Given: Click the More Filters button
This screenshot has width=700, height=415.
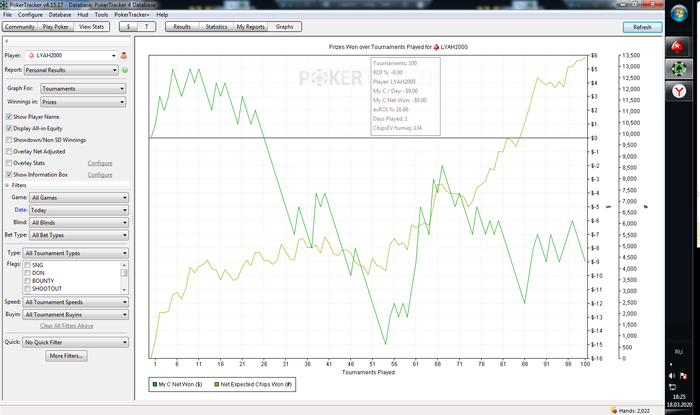Looking at the screenshot, I should point(67,356).
